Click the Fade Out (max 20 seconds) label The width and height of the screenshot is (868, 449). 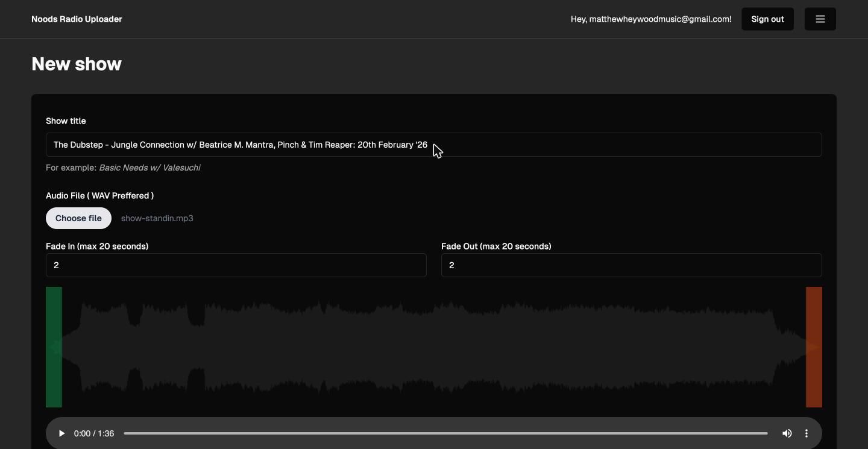click(x=496, y=246)
